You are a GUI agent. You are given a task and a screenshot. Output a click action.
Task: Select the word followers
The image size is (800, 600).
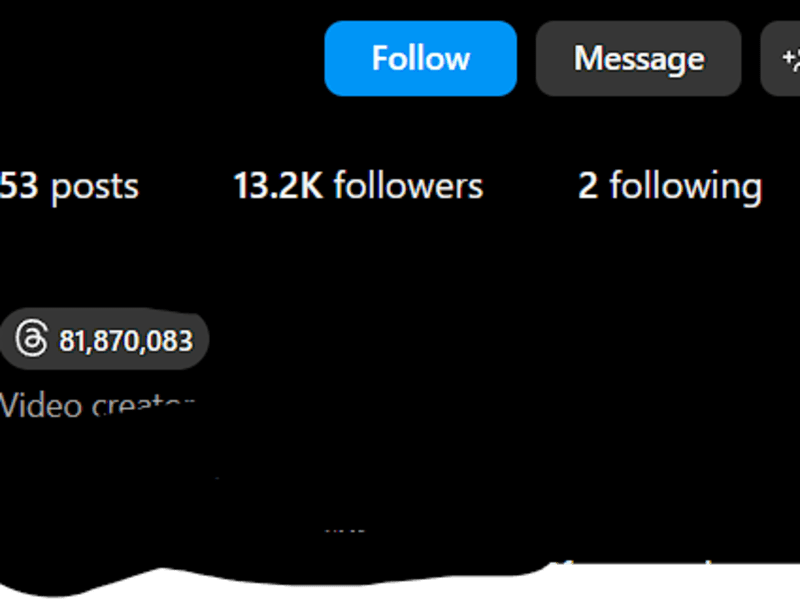coord(408,186)
